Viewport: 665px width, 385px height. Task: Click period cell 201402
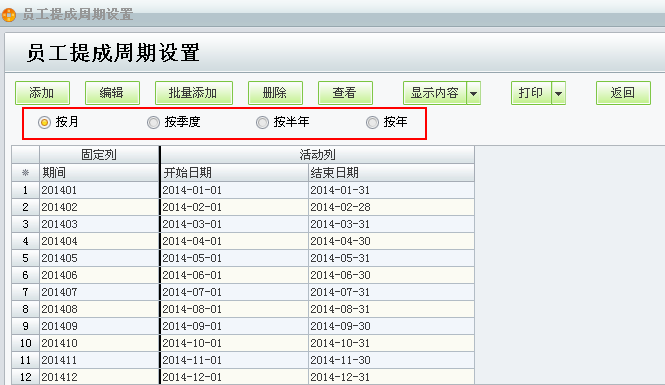99,207
